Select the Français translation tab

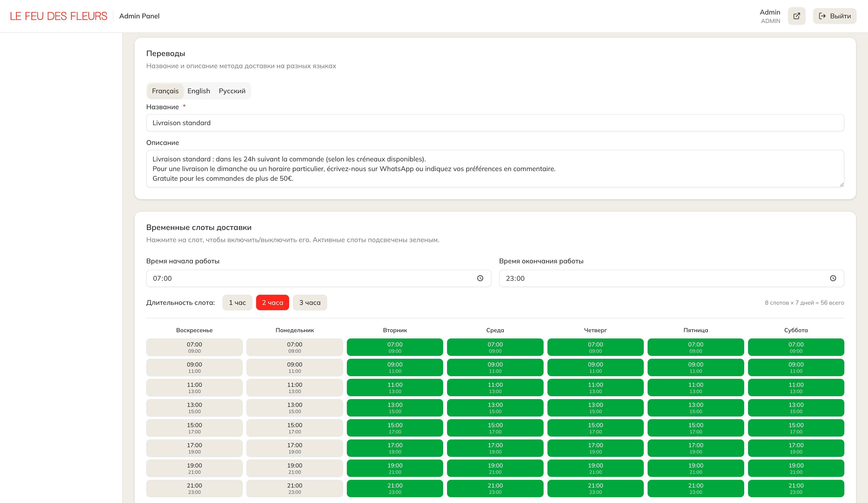(165, 91)
